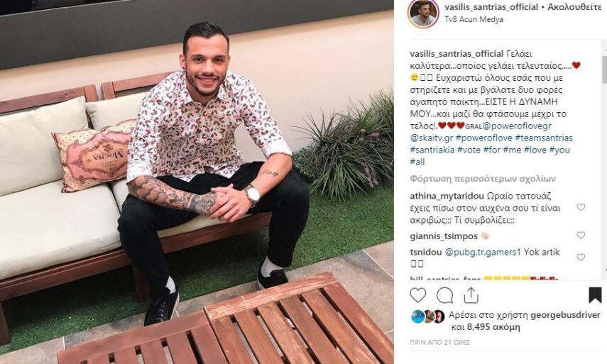Toggle the bookmark save icon
The width and height of the screenshot is (607, 364).
click(x=595, y=295)
